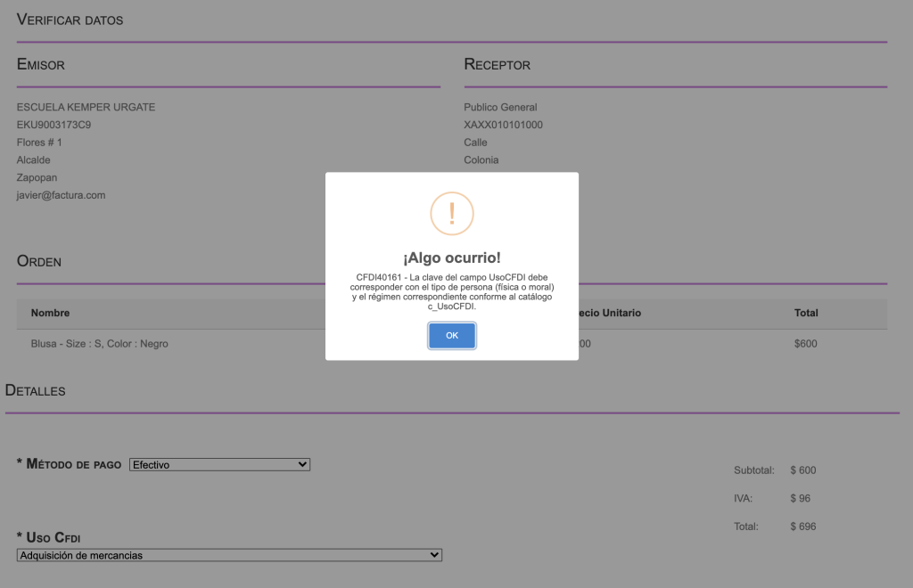913x588 pixels.
Task: Click the error text starting CFDI40161
Action: tap(452, 292)
